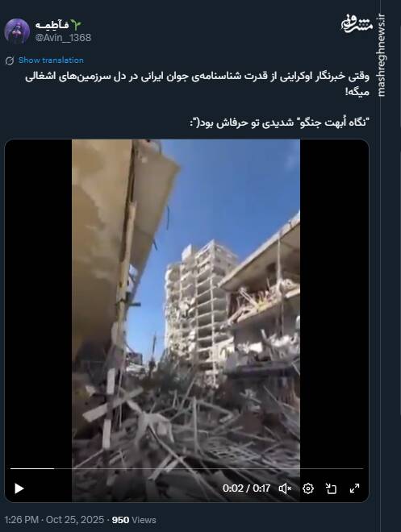
Task: Open the tweet timestamp 1:26 PM
Action: click(x=21, y=520)
